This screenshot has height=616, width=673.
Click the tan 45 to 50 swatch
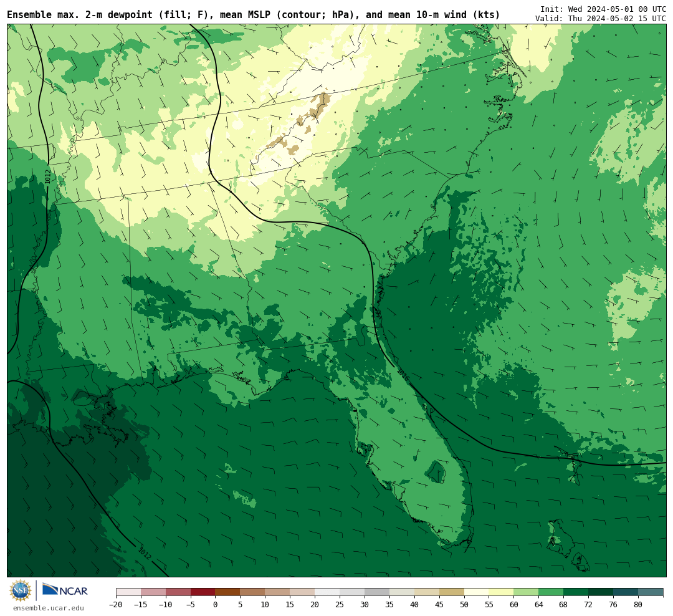click(452, 592)
